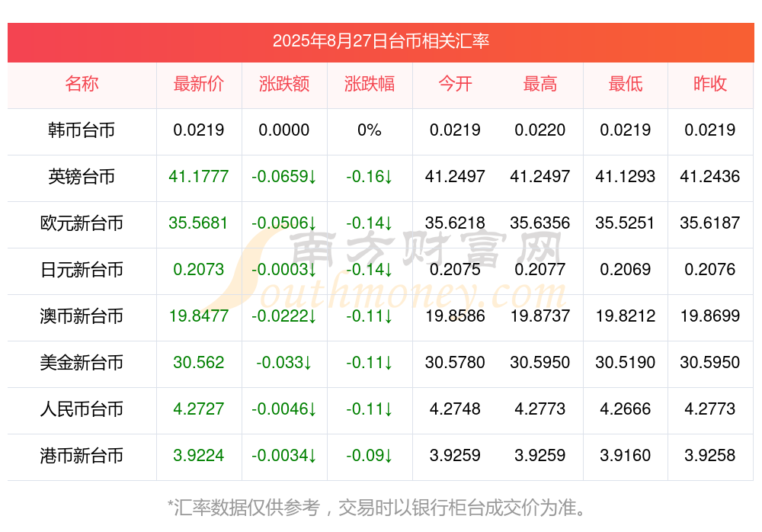The height and width of the screenshot is (532, 762).
Task: Click the 今开 column header
Action: pyautogui.click(x=455, y=84)
